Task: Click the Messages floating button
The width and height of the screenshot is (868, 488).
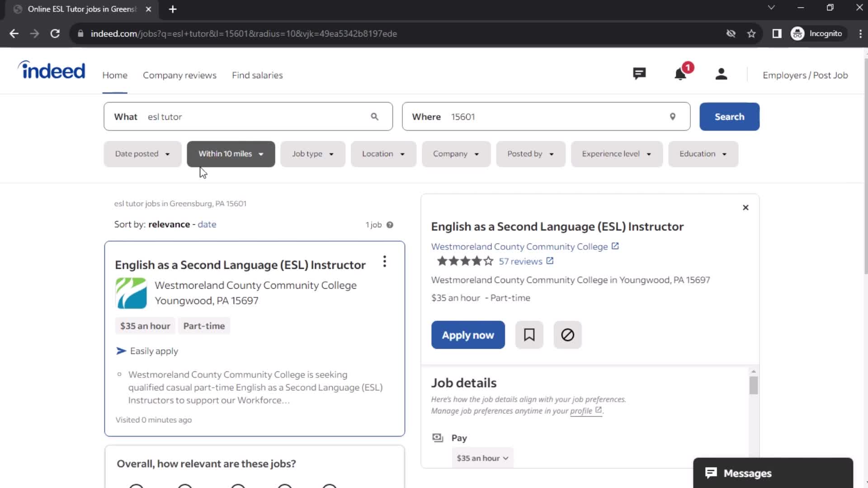Action: click(x=774, y=473)
